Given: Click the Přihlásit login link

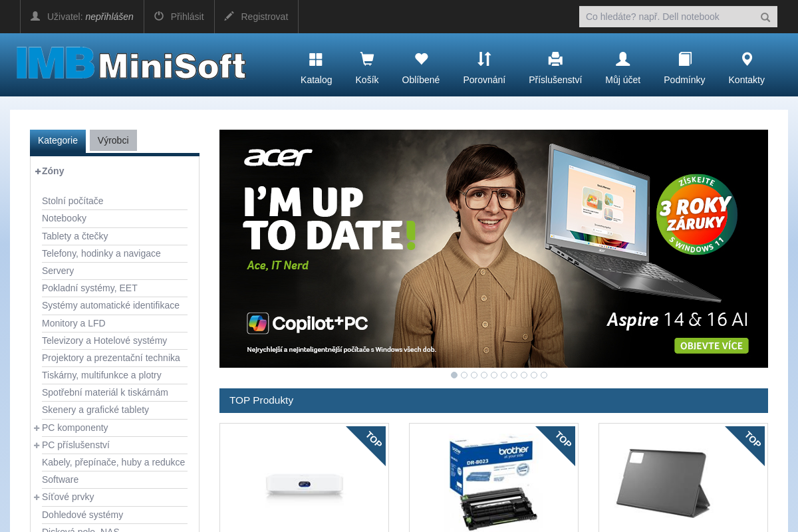Looking at the screenshot, I should point(188,17).
